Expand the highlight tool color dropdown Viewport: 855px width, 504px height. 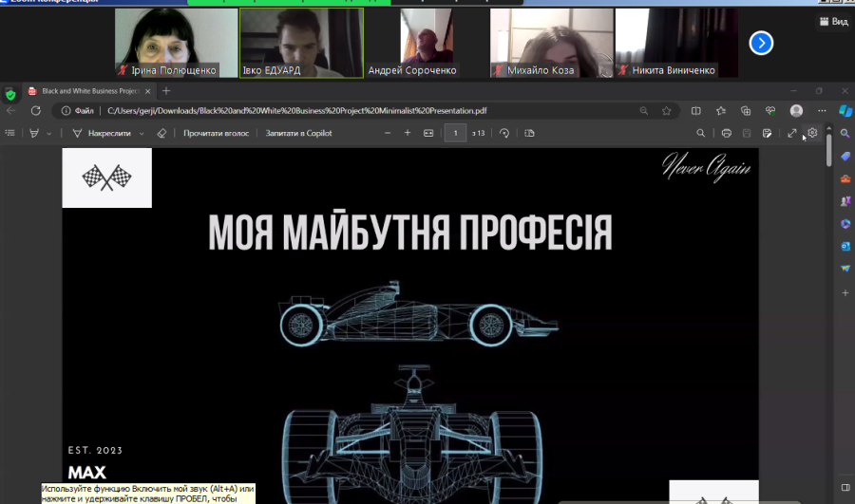pos(49,133)
